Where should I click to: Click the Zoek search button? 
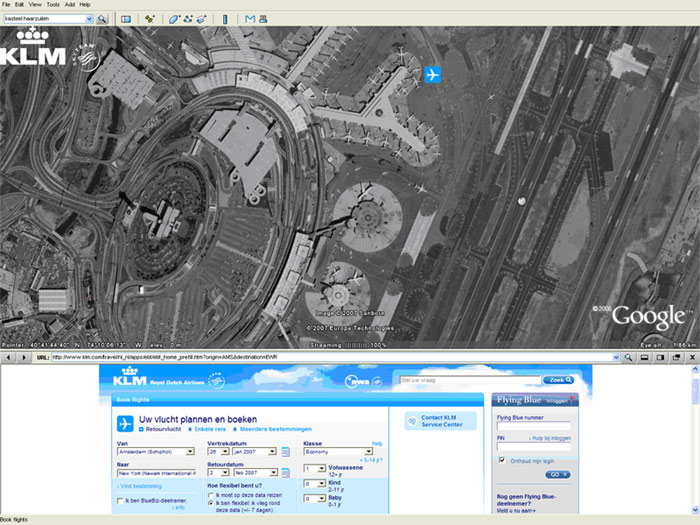tap(558, 380)
